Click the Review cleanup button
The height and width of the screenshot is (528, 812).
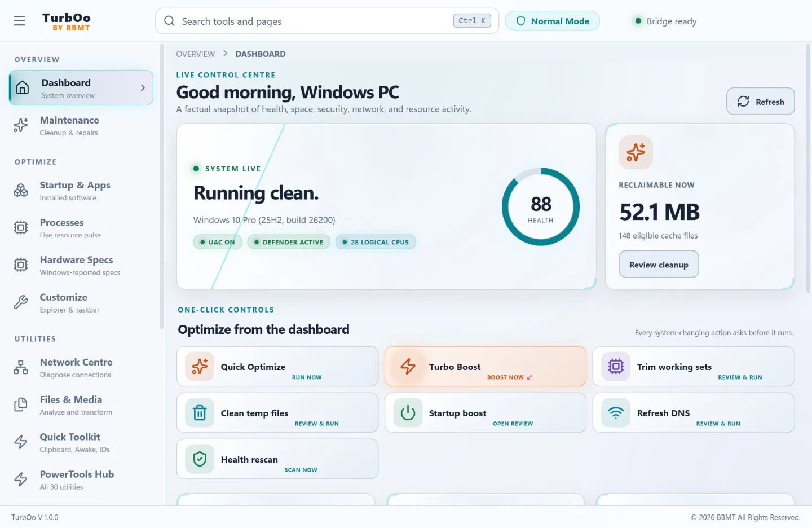(x=659, y=264)
